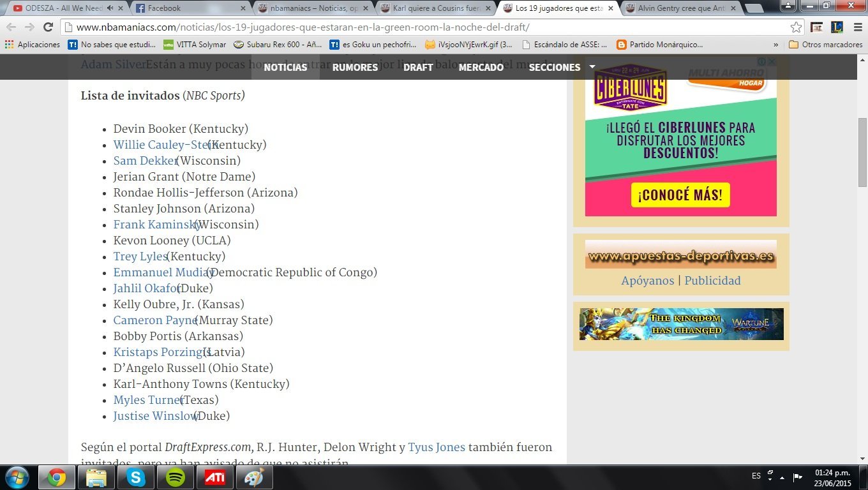Follow the Jahlil Okafor link

tap(147, 288)
